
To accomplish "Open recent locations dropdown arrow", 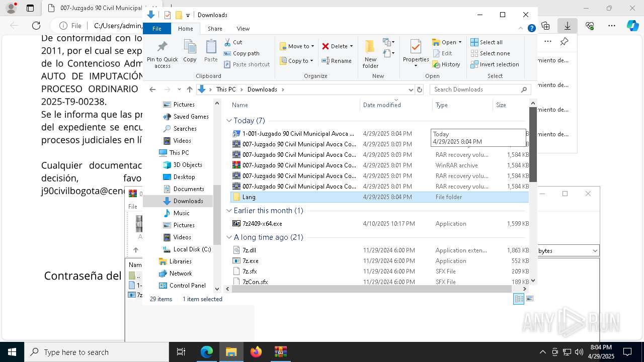I will (179, 89).
